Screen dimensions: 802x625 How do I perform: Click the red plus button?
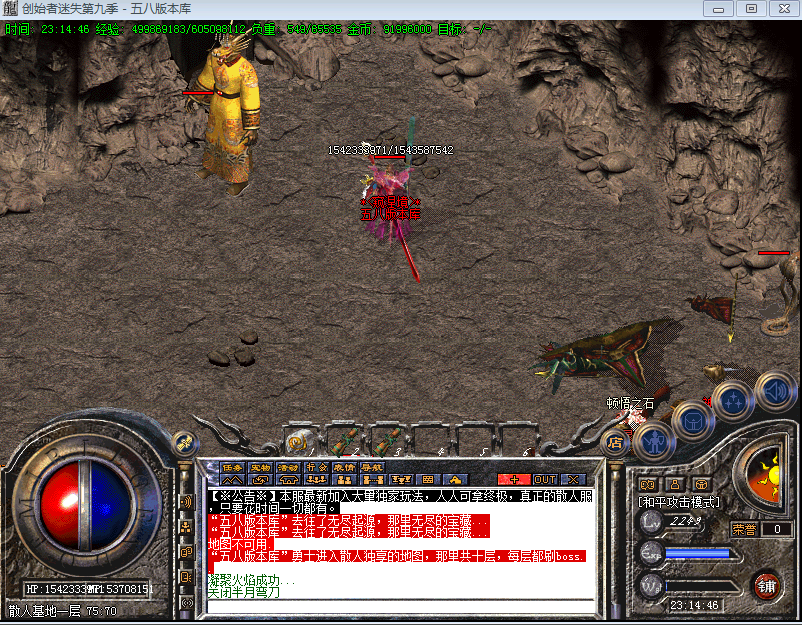coord(514,480)
